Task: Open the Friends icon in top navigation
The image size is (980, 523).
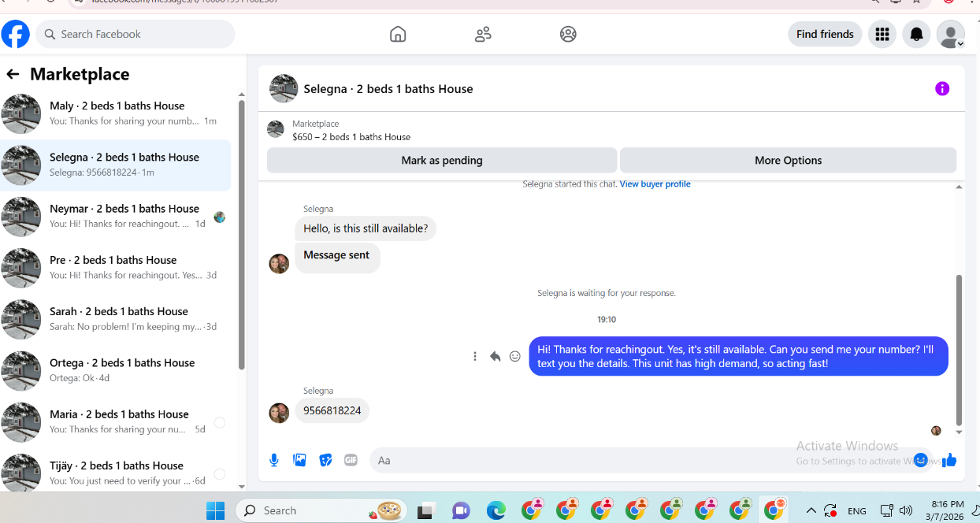Action: pos(483,34)
